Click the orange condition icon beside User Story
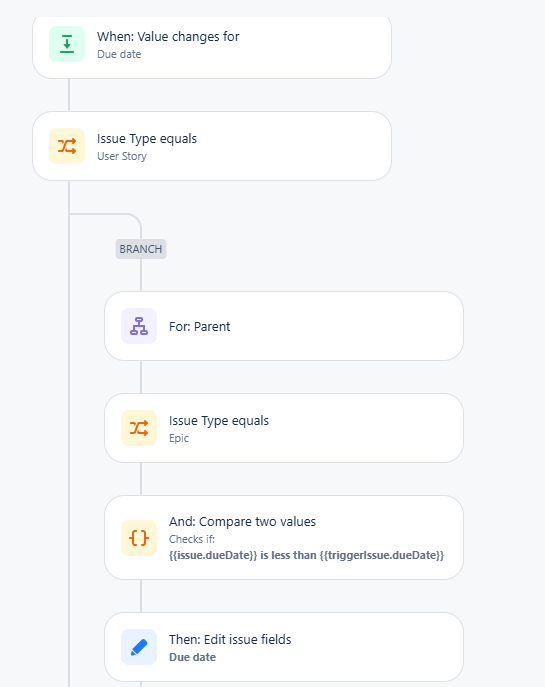The image size is (545, 687). tap(67, 146)
